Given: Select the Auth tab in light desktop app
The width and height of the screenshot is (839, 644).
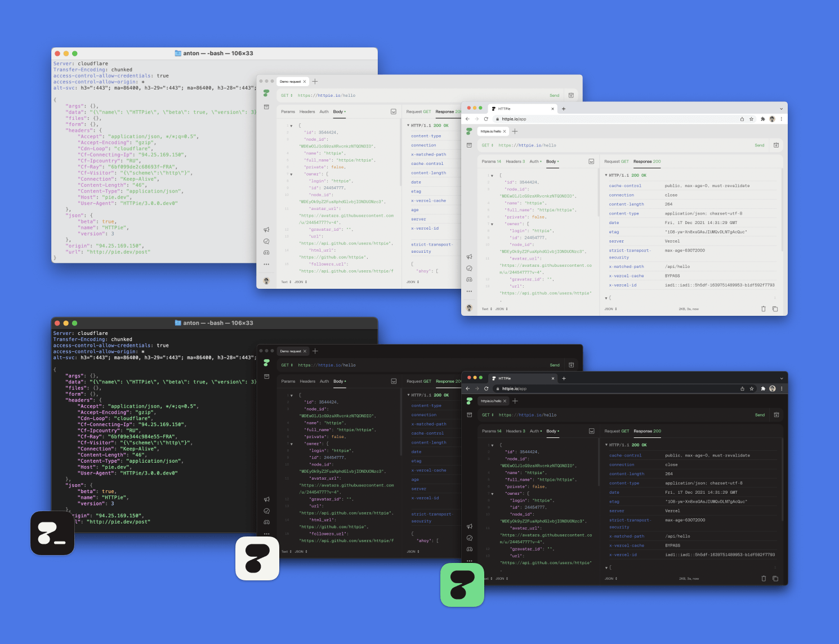Looking at the screenshot, I should pyautogui.click(x=324, y=111).
